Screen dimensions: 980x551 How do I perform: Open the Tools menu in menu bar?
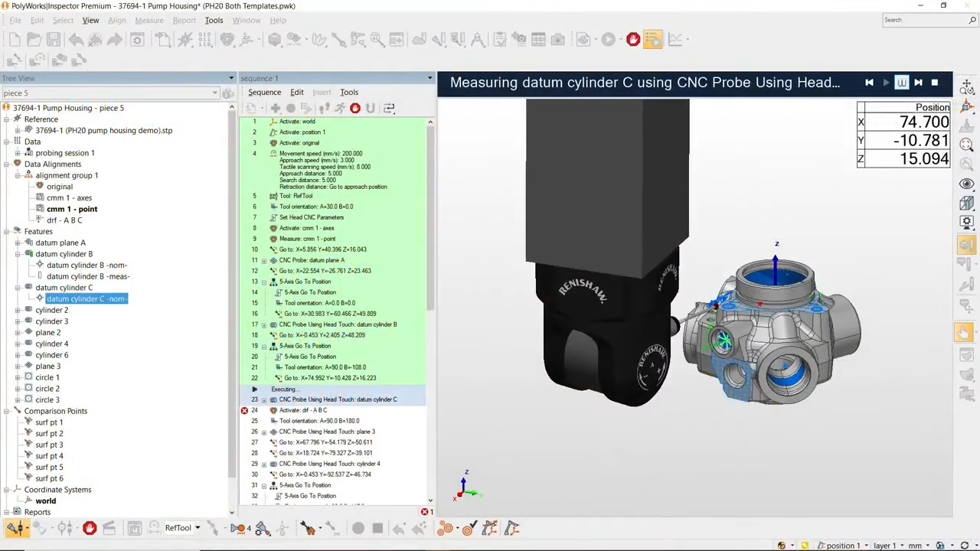(214, 20)
